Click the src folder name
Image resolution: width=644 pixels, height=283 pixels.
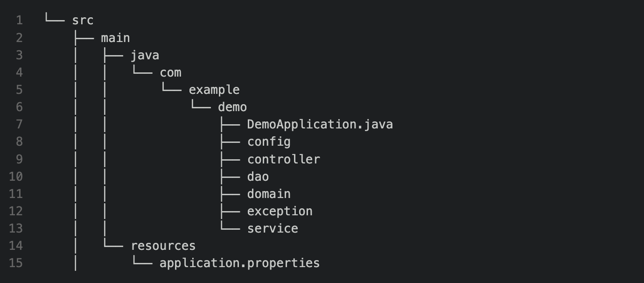pyautogui.click(x=83, y=21)
